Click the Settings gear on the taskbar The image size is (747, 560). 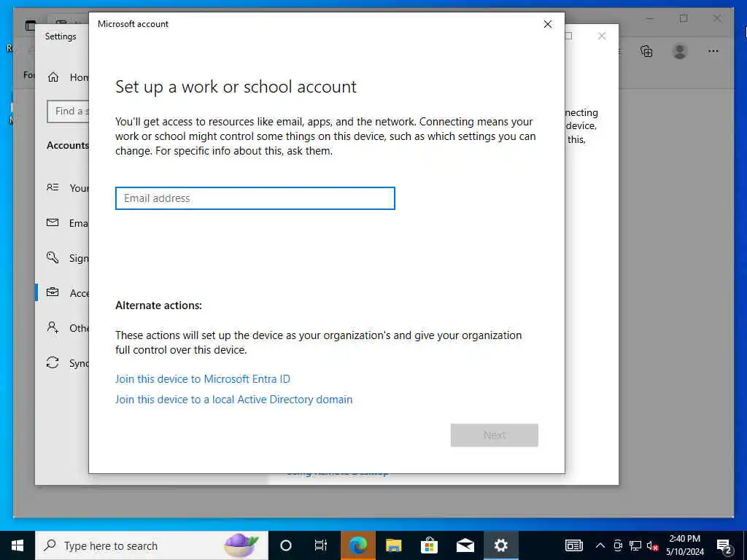pos(500,545)
